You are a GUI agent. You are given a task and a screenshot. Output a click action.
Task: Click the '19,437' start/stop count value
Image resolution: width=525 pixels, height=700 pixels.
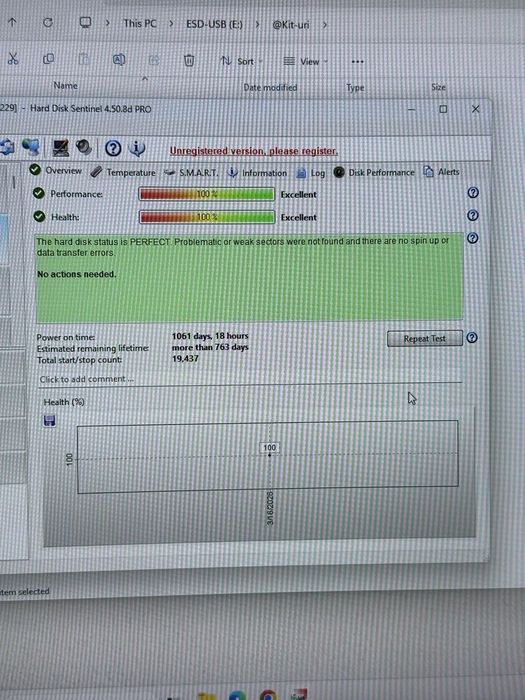(185, 358)
